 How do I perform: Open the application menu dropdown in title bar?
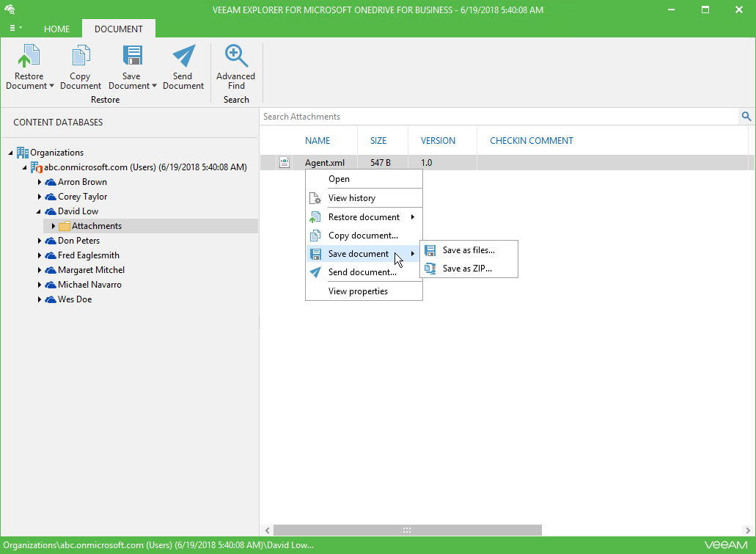coord(15,28)
